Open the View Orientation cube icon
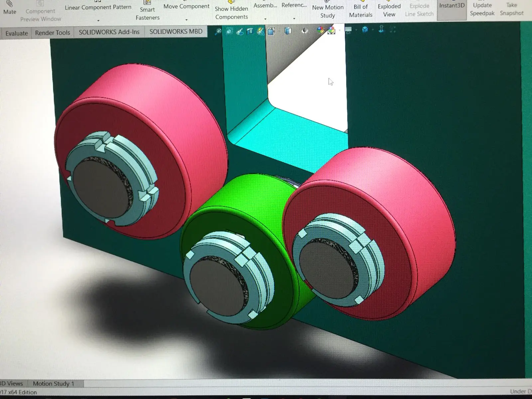 click(x=271, y=31)
